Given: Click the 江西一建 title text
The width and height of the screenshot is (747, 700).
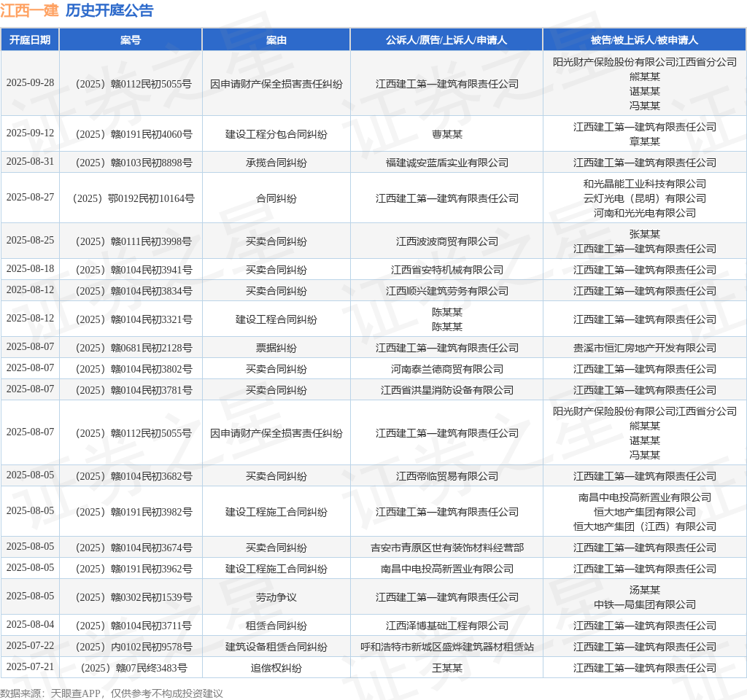Looking at the screenshot, I should [29, 10].
